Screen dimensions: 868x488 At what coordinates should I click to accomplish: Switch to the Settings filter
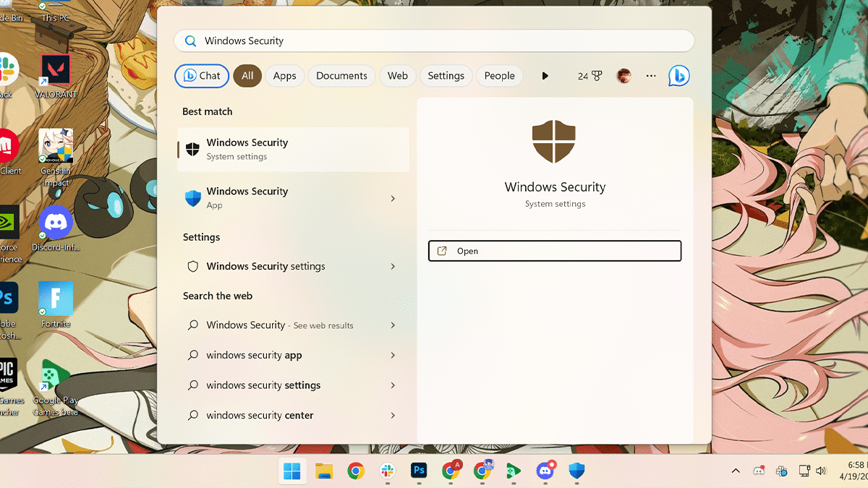tap(446, 76)
